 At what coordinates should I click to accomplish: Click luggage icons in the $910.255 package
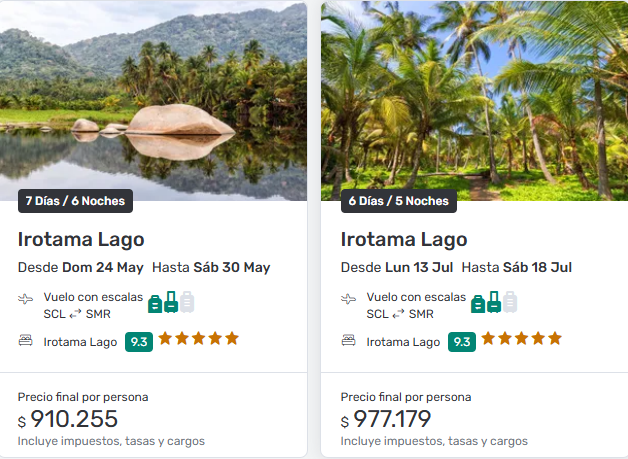click(171, 302)
